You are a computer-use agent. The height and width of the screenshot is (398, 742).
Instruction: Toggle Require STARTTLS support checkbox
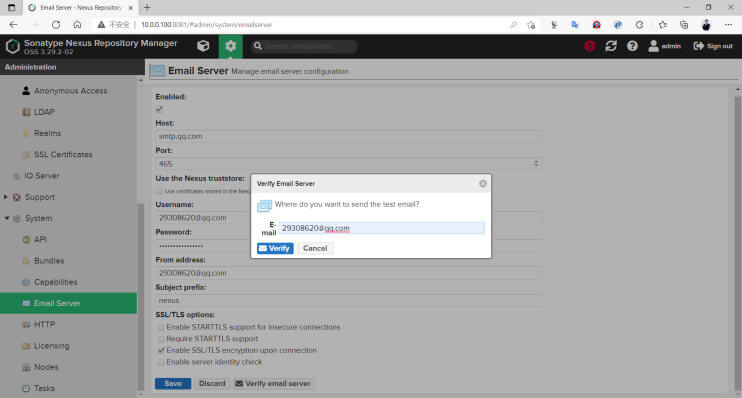[x=161, y=339]
